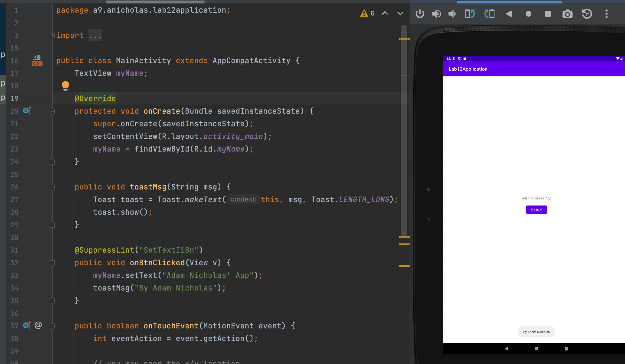Expand the folded import block
This screenshot has width=625, height=364.
pos(52,36)
